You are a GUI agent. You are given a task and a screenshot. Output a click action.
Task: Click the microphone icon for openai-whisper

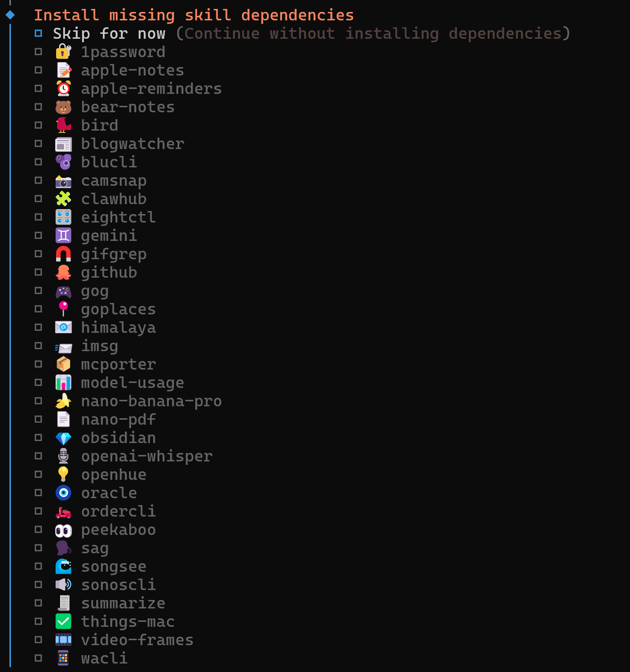[63, 456]
